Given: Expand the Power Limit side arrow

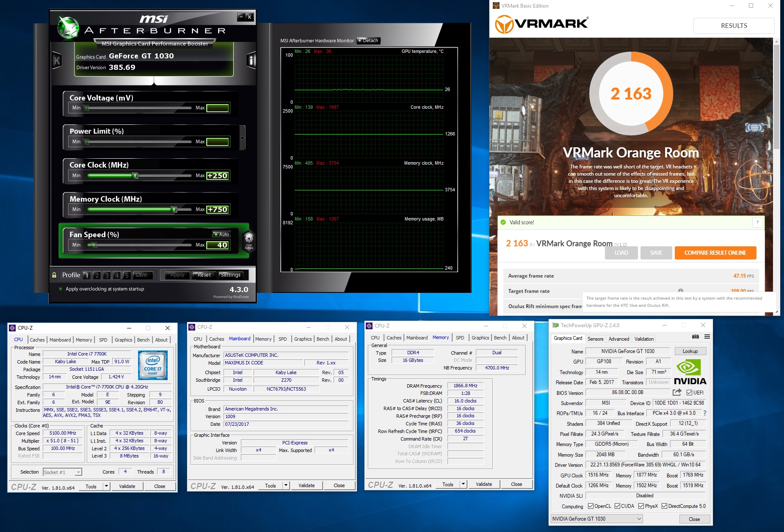Looking at the screenshot, I should 242,138.
